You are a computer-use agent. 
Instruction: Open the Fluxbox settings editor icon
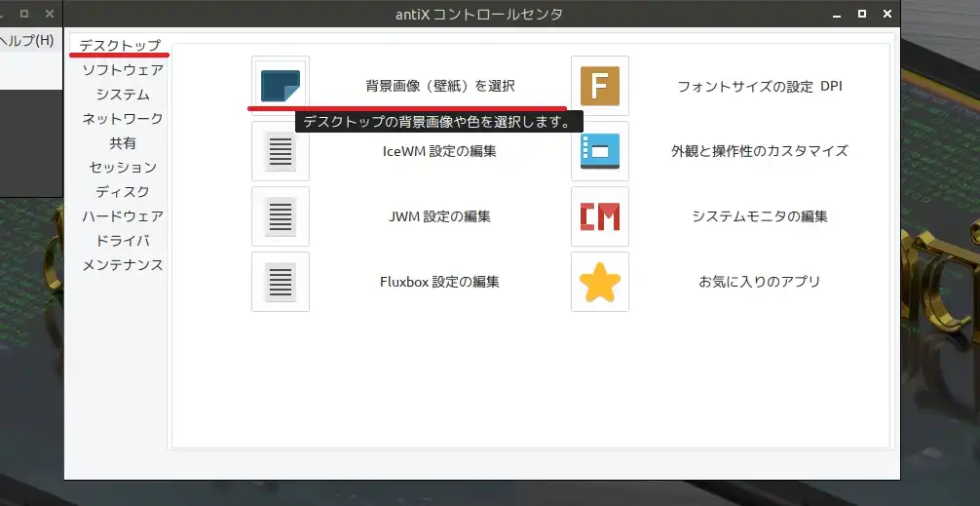click(281, 282)
